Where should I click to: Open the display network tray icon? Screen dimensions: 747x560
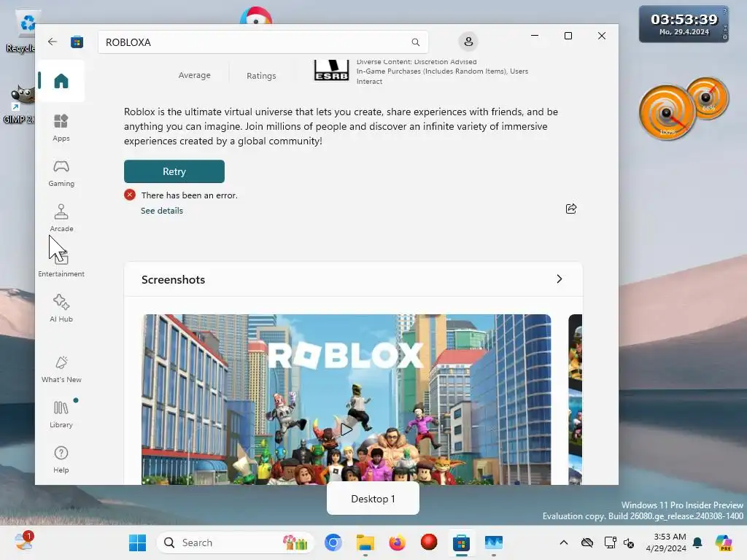[610, 542]
